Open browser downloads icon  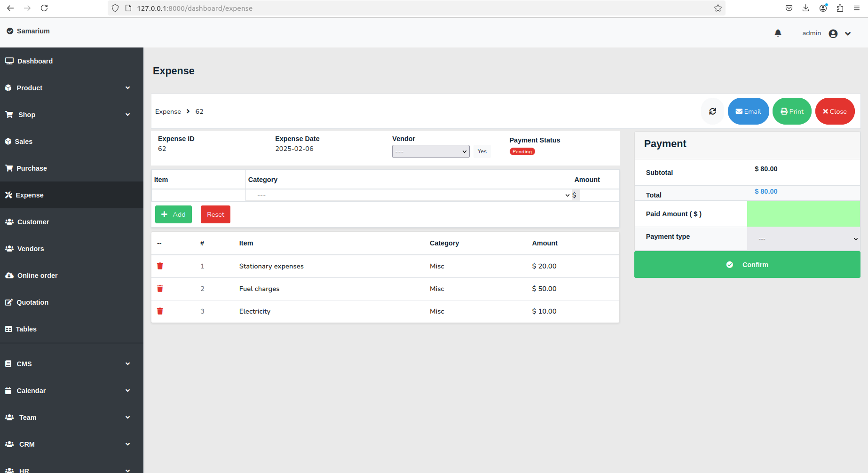(806, 8)
